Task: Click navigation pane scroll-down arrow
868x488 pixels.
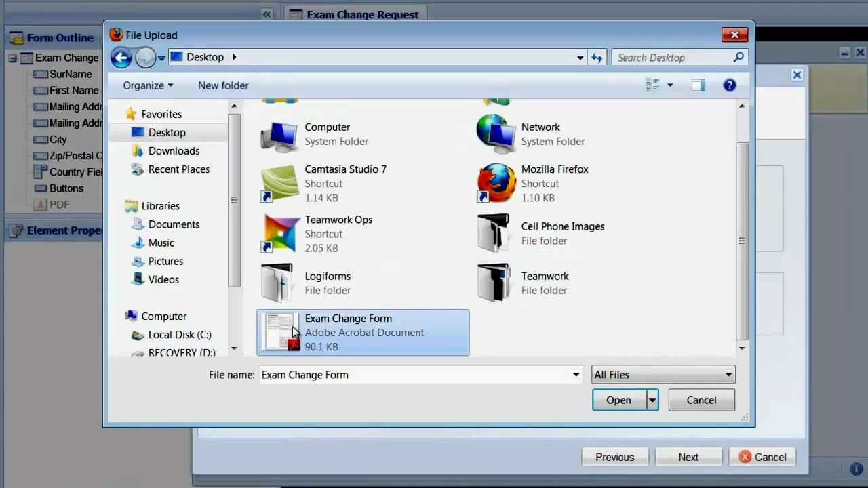Action: 234,348
